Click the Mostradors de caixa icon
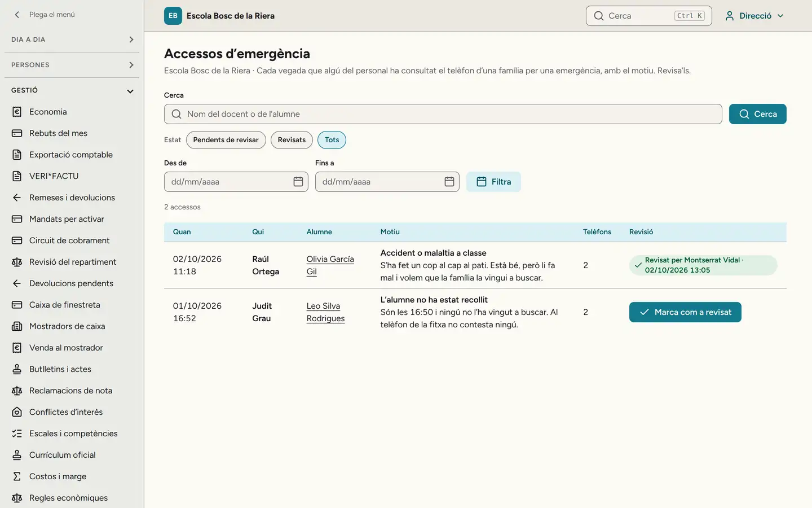Image resolution: width=812 pixels, height=508 pixels. tap(17, 326)
